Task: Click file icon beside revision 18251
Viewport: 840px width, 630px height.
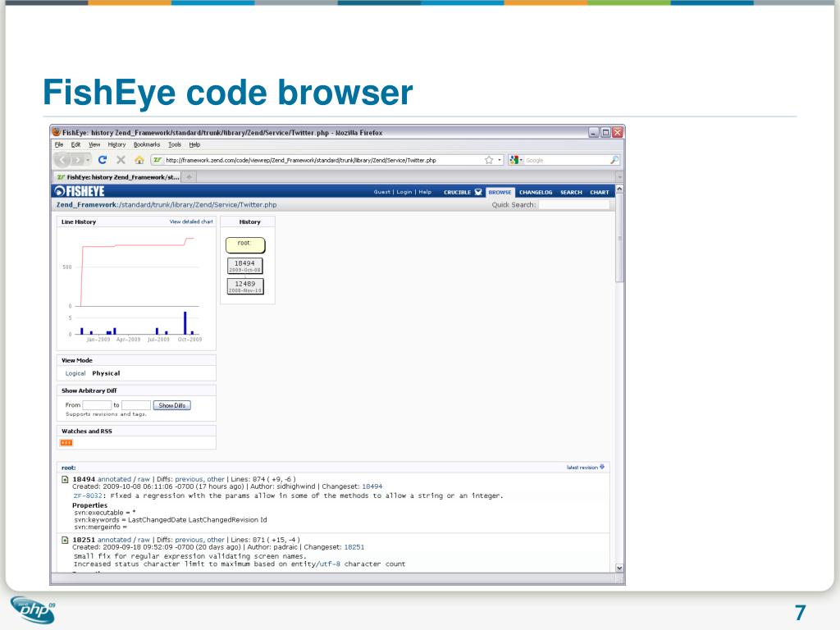Action: tap(65, 540)
